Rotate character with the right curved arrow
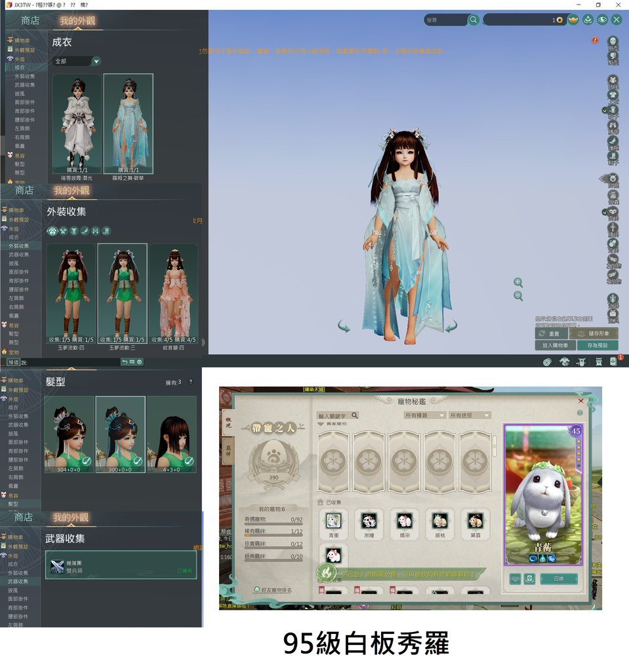629x672 pixels. [x=451, y=327]
